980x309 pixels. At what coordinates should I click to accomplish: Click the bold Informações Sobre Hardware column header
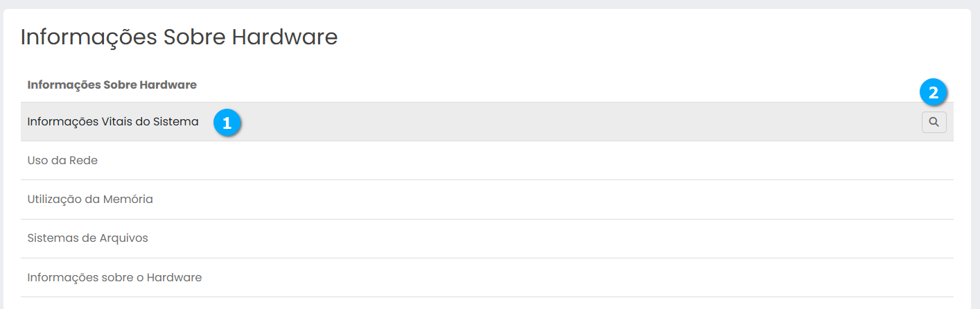(x=112, y=85)
